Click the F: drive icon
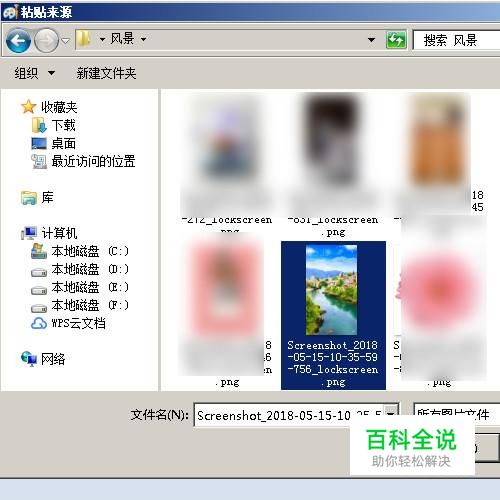Image resolution: width=500 pixels, height=500 pixels. 39,308
